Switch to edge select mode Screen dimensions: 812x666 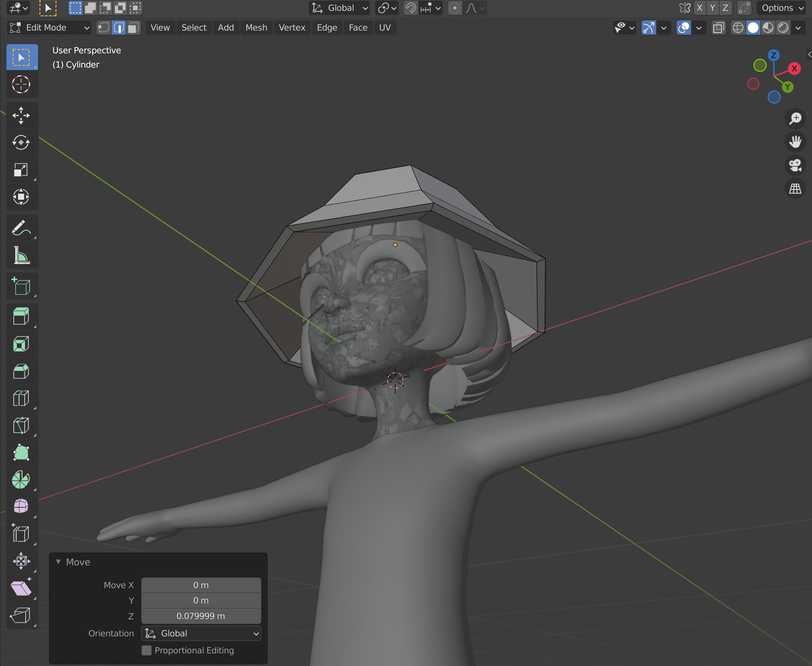tap(119, 28)
